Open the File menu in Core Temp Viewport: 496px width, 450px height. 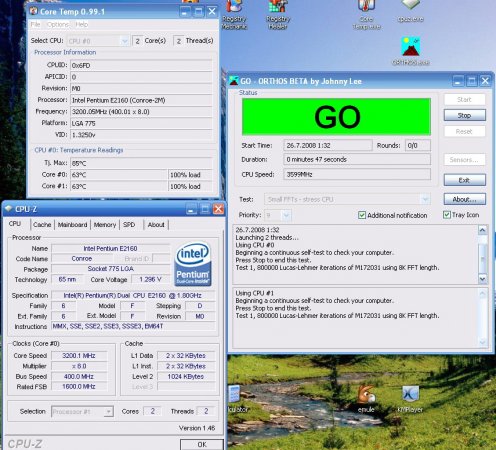35,24
